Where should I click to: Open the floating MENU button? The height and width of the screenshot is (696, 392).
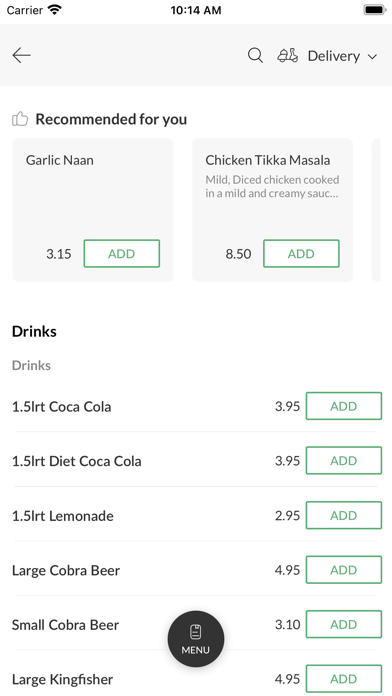pos(196,639)
